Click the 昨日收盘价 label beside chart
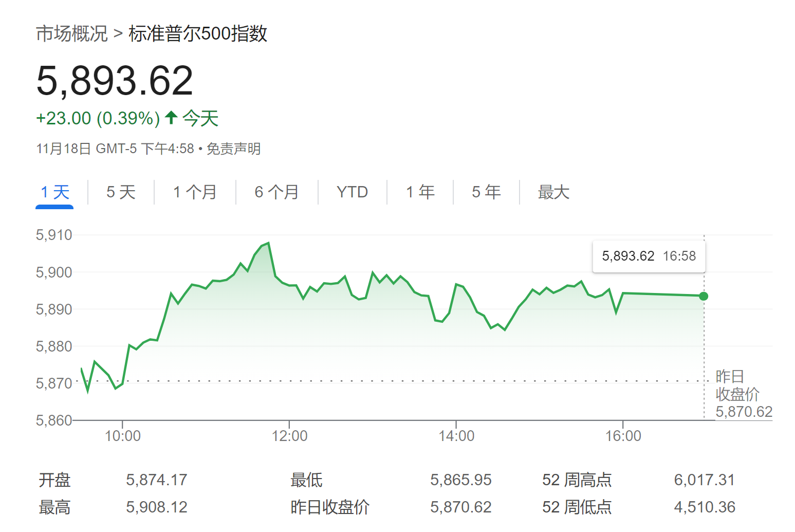 tap(737, 386)
